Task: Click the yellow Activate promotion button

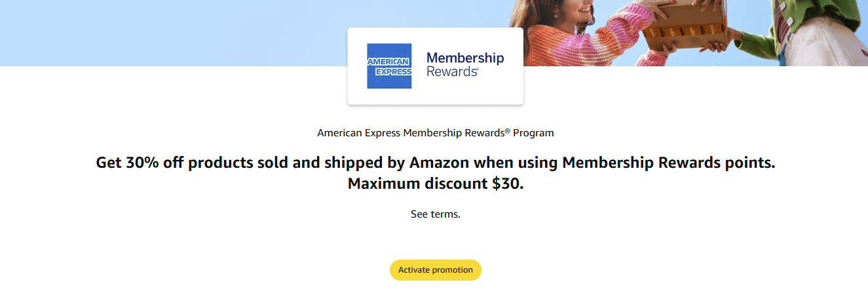Action: [x=436, y=270]
